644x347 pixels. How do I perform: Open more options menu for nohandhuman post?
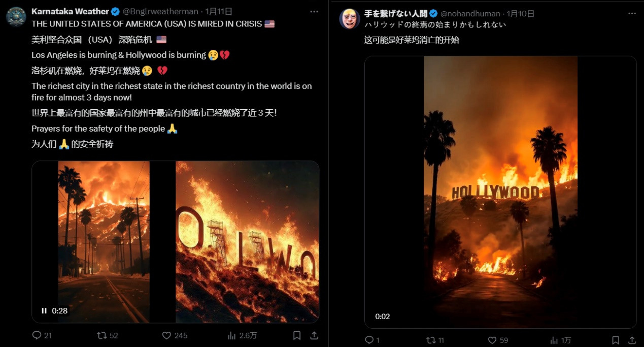632,13
